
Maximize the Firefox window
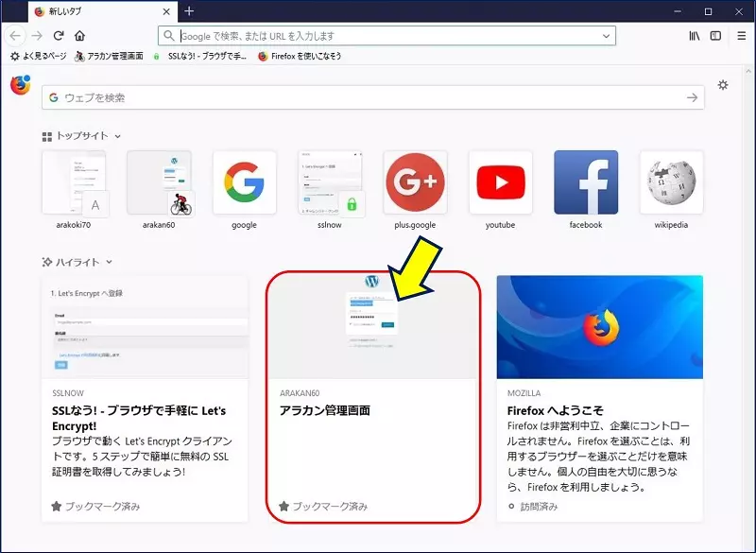(x=708, y=11)
